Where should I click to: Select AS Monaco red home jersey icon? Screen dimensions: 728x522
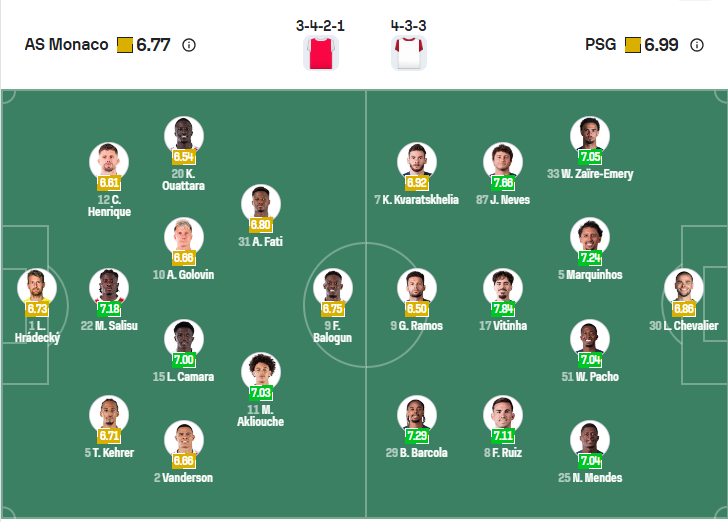(320, 53)
